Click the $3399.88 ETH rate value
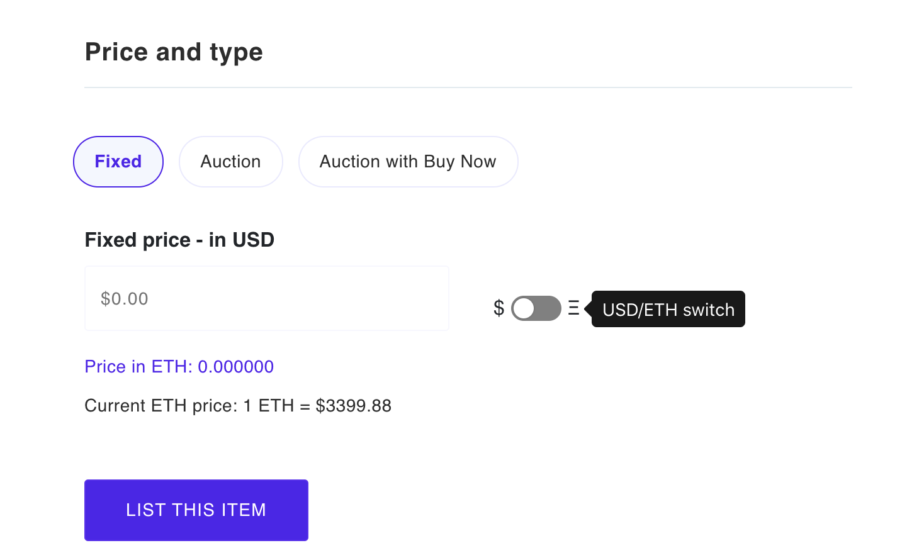The width and height of the screenshot is (924, 560). (354, 406)
